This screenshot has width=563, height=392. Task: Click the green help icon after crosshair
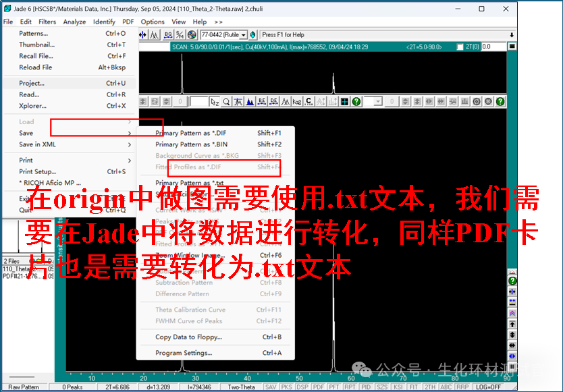[x=356, y=102]
